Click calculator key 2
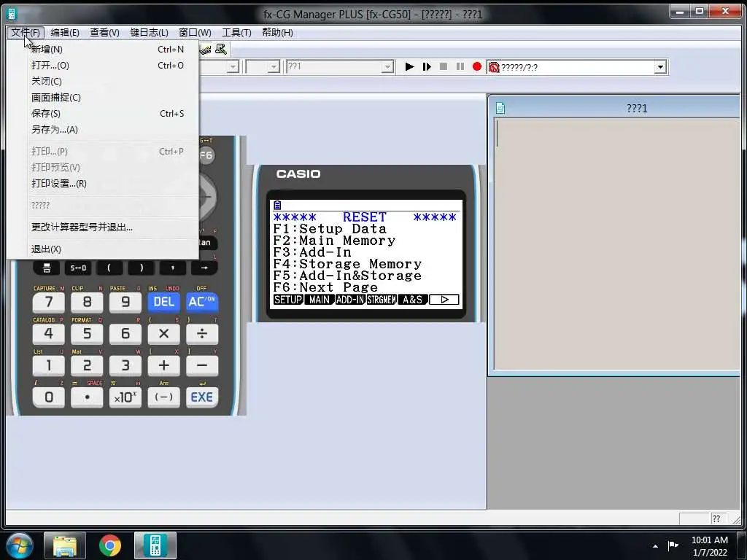The image size is (747, 560). 87,366
